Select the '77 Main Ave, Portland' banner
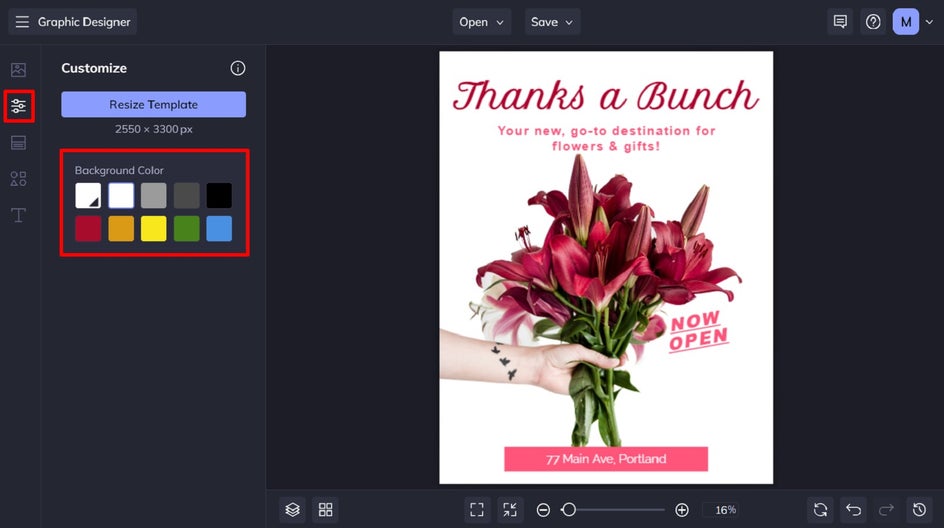This screenshot has width=944, height=528. tap(606, 459)
